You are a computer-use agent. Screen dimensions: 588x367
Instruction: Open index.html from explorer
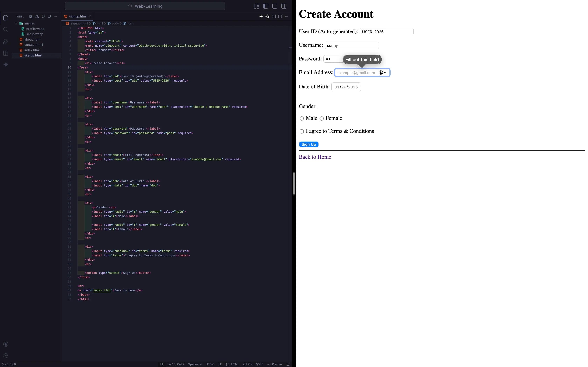[32, 50]
